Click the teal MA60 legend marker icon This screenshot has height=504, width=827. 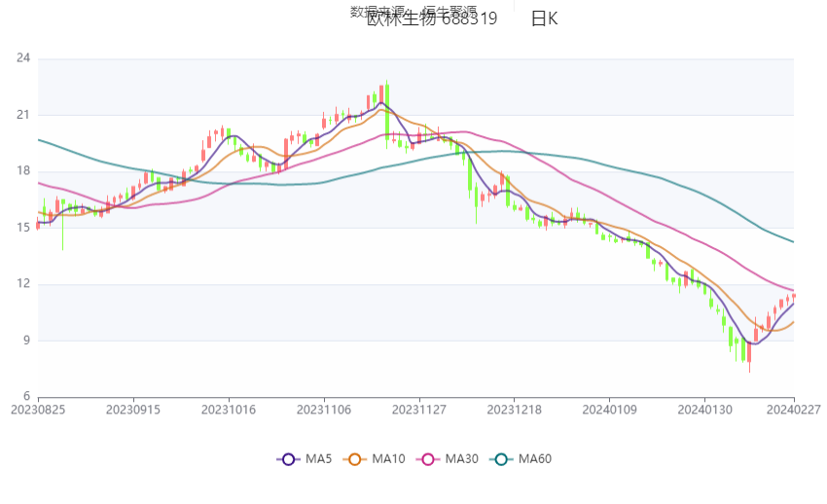(501, 459)
